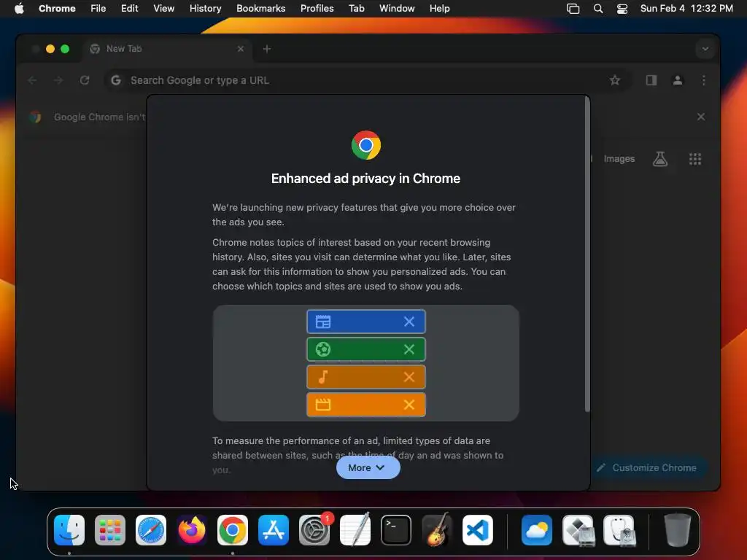Open Spotlight search in menu bar
The height and width of the screenshot is (560, 747).
(598, 8)
